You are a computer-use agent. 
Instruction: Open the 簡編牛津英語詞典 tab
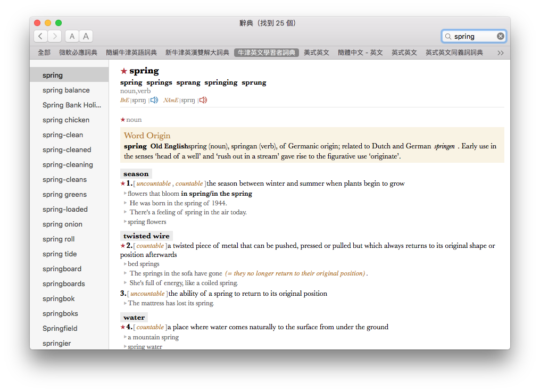(x=131, y=53)
